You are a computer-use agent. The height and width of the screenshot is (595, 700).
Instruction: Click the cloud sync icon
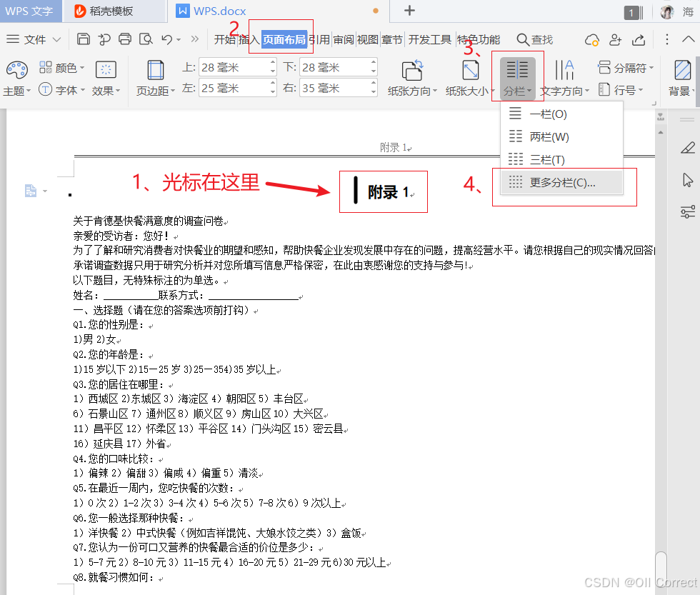coord(591,40)
